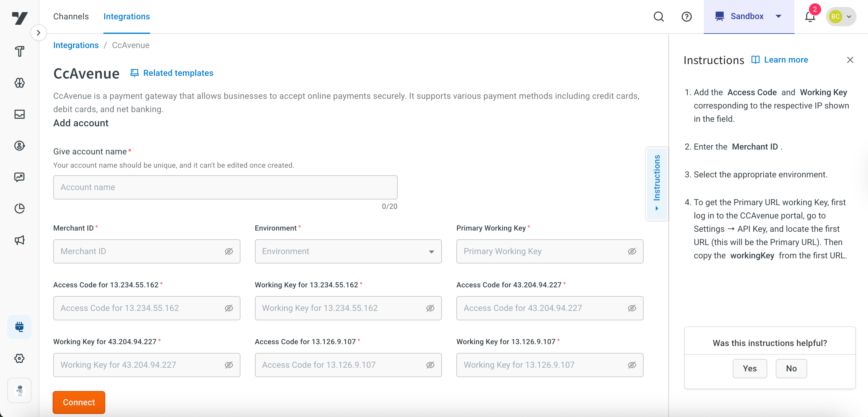Expand the left sidebar with chevron

(38, 33)
